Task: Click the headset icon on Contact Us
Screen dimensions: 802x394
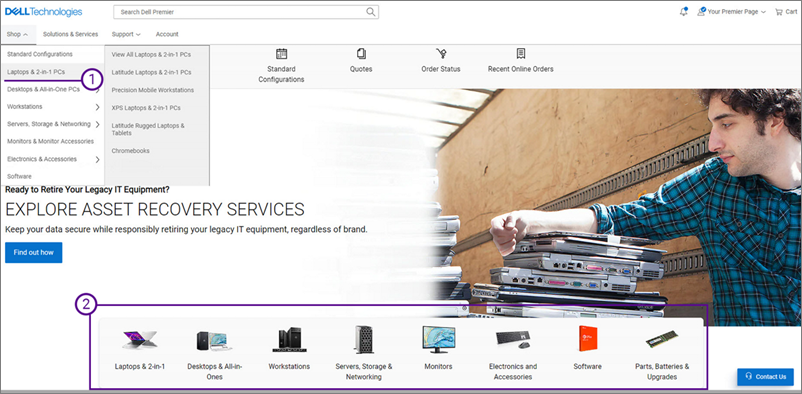Action: pos(749,377)
